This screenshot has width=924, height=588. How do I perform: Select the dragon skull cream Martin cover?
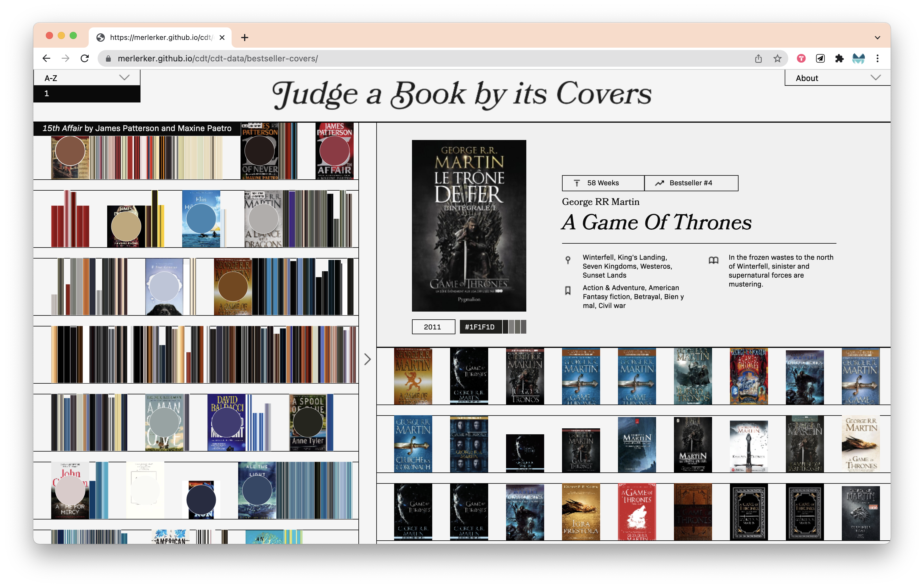pyautogui.click(x=860, y=444)
